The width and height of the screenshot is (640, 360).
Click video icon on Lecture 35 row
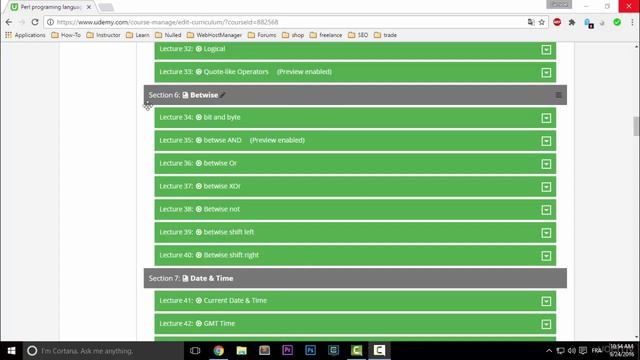point(199,140)
